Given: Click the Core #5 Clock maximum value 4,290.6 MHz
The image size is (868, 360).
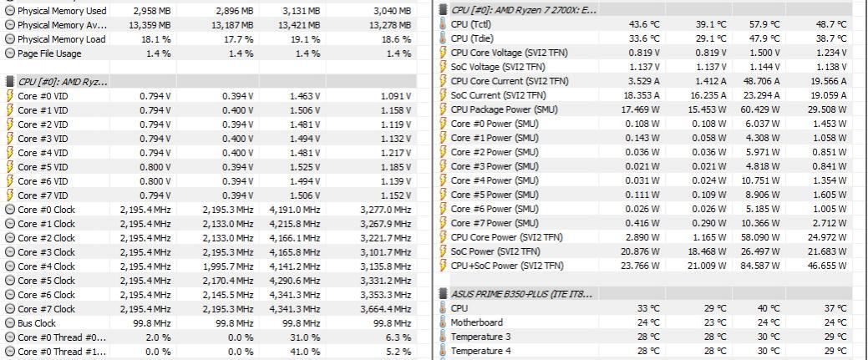Looking at the screenshot, I should 293,281.
